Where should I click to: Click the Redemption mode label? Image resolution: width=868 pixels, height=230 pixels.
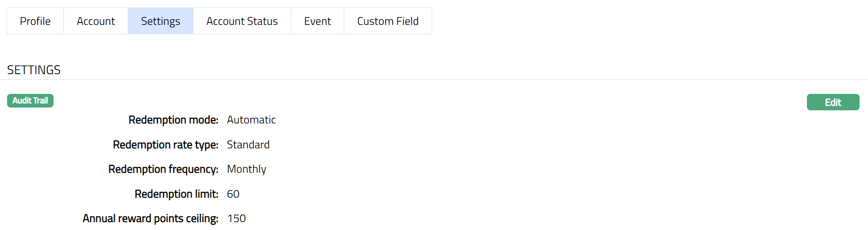(173, 120)
